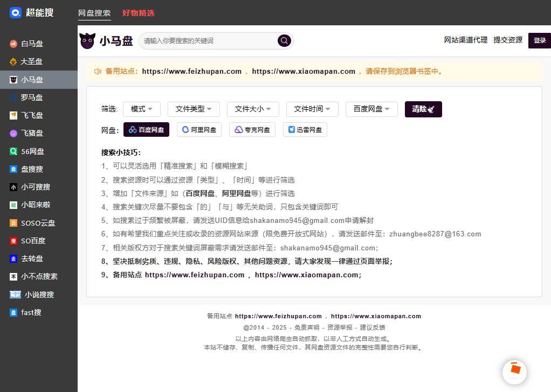Enable the 阿里网盘 source filter
The width and height of the screenshot is (551, 392).
(x=199, y=129)
